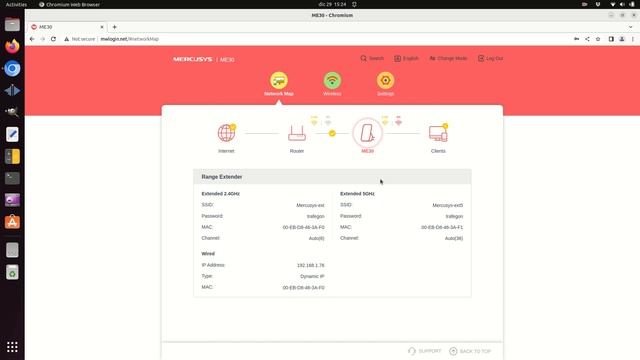Select the Clients devices icon
Viewport: 640px width, 360px height.
pos(438,133)
